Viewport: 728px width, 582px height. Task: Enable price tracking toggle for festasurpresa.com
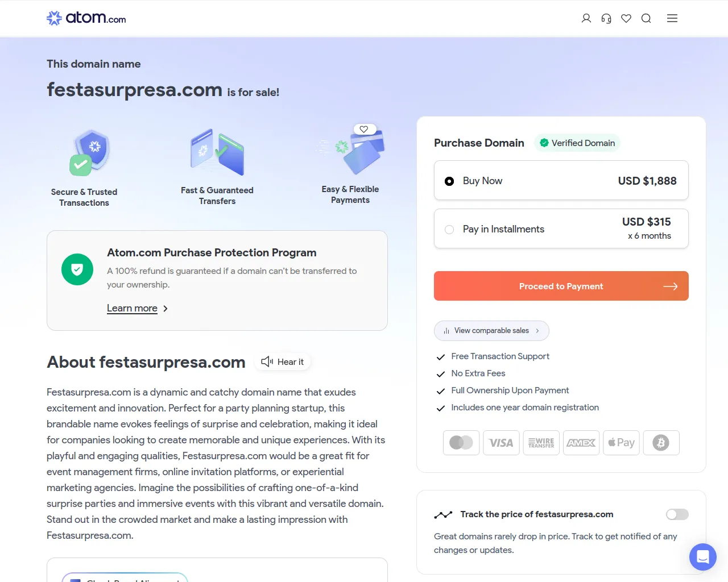(x=677, y=514)
